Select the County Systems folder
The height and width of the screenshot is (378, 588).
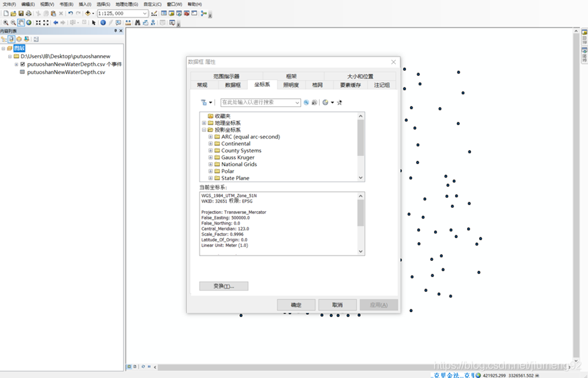(x=241, y=151)
